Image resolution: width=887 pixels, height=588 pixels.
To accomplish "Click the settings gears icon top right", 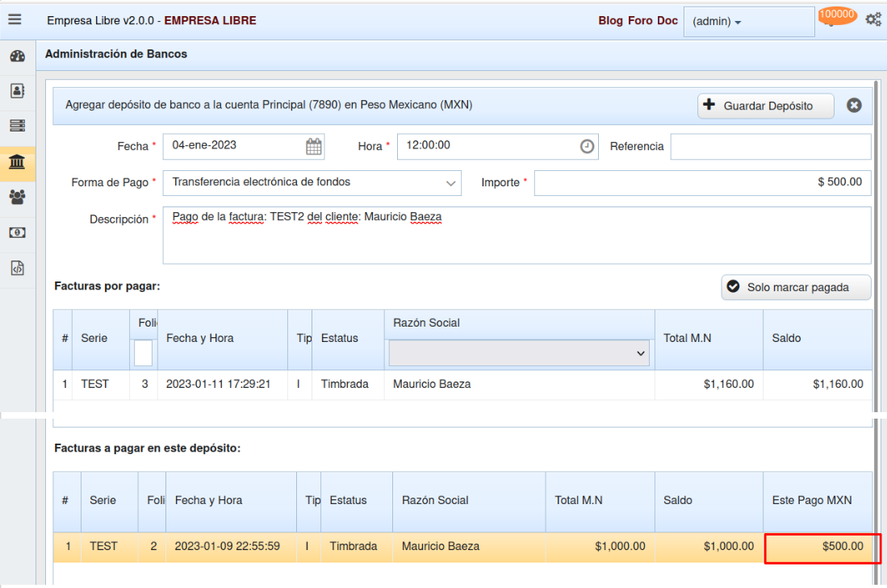I will tap(872, 19).
